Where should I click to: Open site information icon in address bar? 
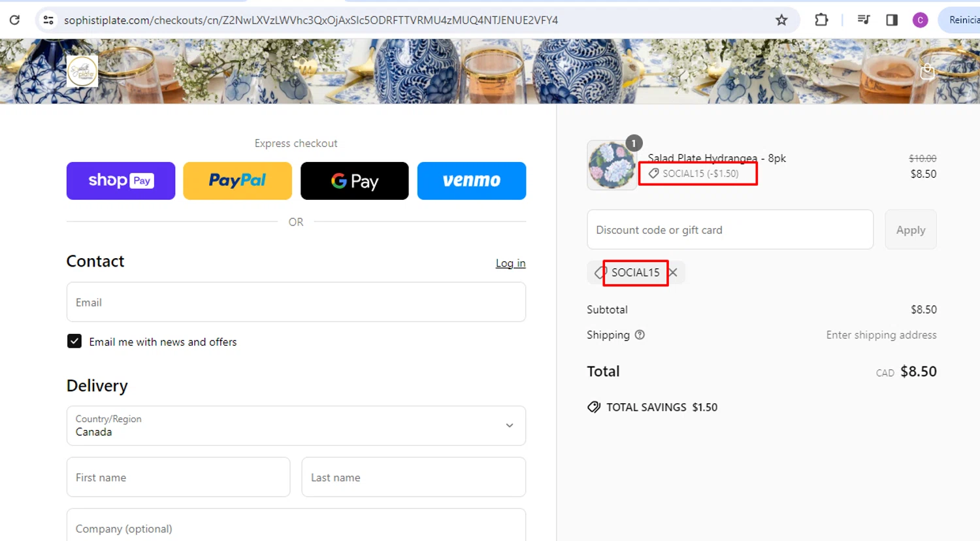point(48,20)
